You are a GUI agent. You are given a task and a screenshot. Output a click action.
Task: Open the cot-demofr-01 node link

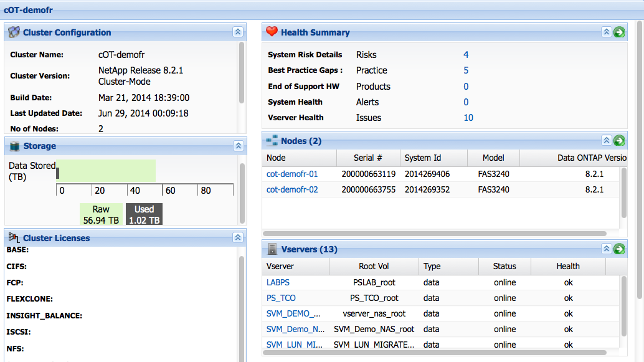point(292,174)
